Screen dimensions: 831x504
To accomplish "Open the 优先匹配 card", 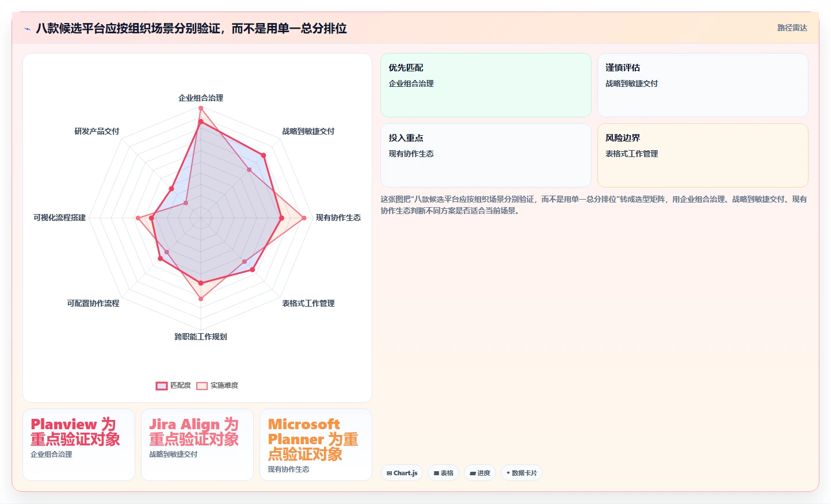I will [x=486, y=85].
